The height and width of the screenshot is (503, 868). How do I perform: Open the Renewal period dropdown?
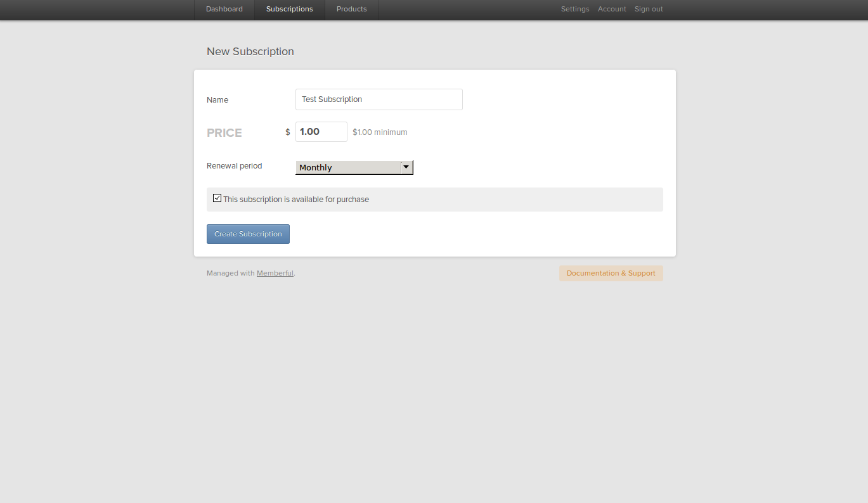[354, 167]
